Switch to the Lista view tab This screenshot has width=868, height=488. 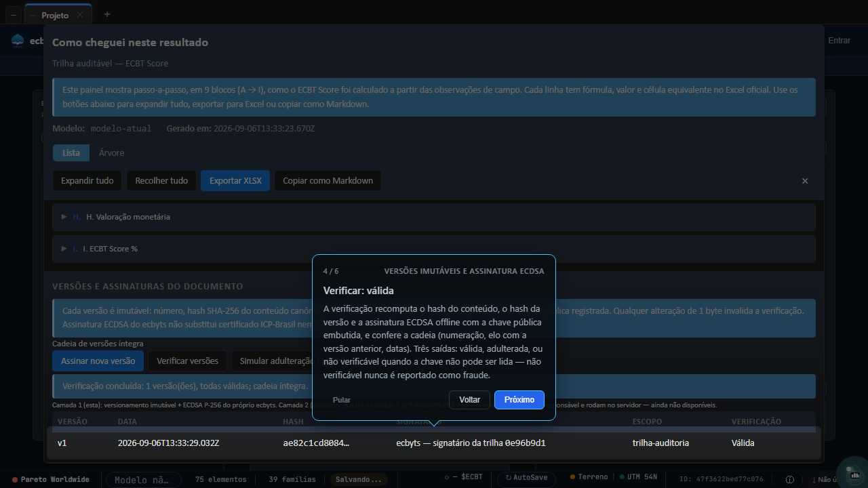tap(71, 153)
